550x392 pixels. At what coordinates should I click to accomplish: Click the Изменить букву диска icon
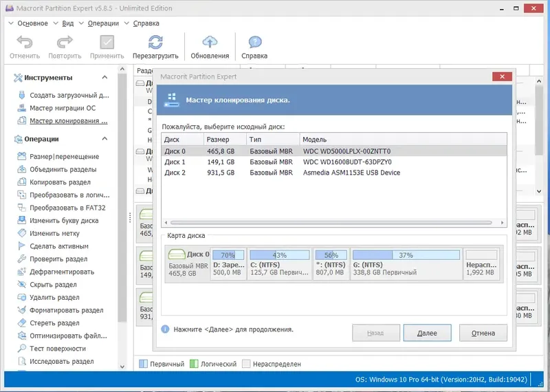coord(22,220)
